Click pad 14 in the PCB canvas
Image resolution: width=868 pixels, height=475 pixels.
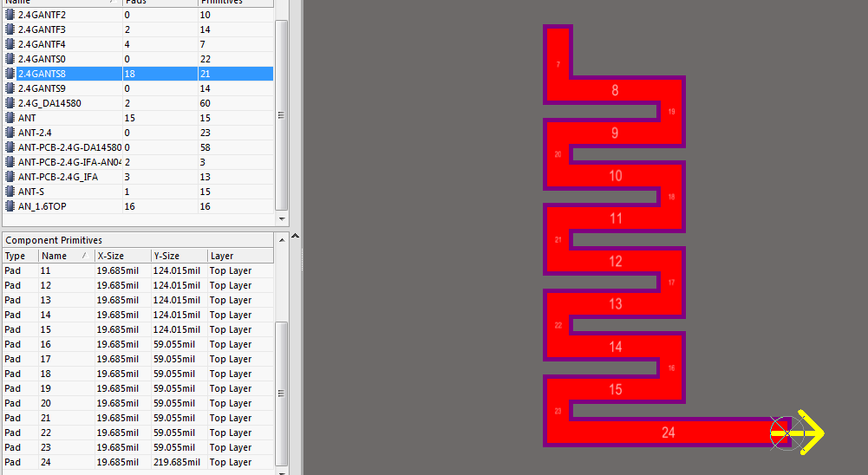(x=615, y=347)
